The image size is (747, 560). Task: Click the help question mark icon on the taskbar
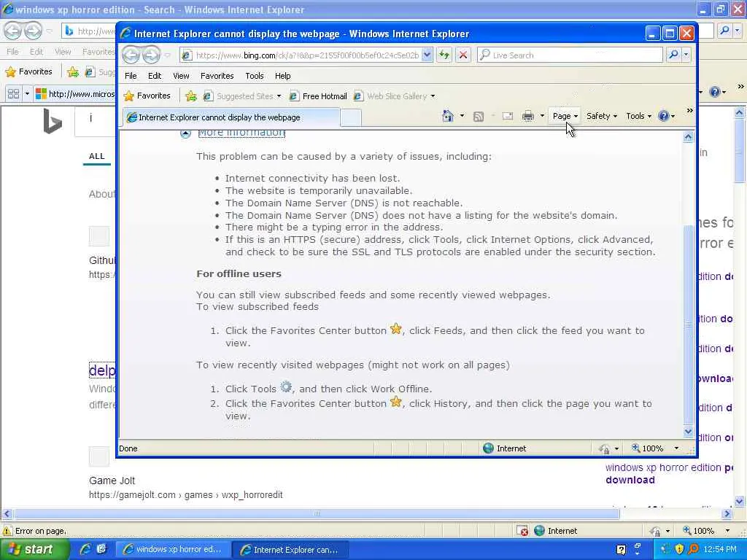tap(621, 550)
